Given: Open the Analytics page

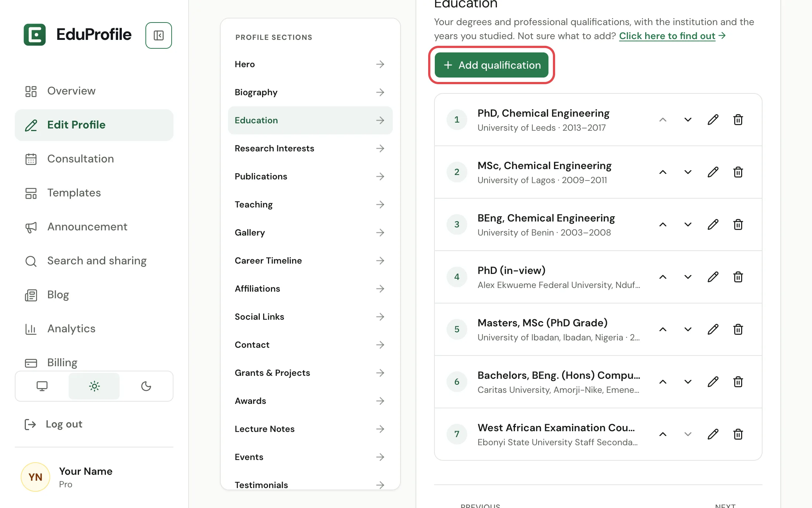Looking at the screenshot, I should click(x=94, y=329).
